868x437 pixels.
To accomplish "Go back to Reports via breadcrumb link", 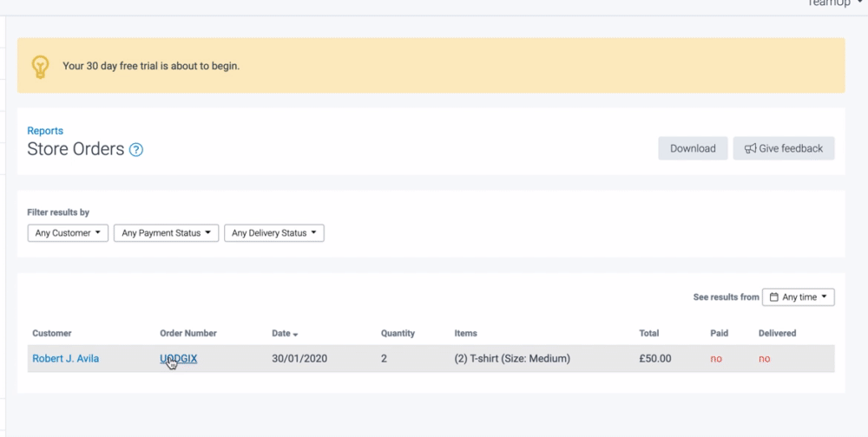I will click(45, 131).
